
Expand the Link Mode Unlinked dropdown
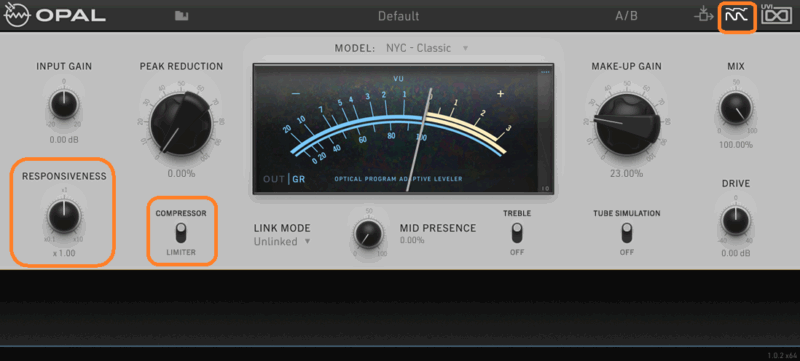[282, 242]
